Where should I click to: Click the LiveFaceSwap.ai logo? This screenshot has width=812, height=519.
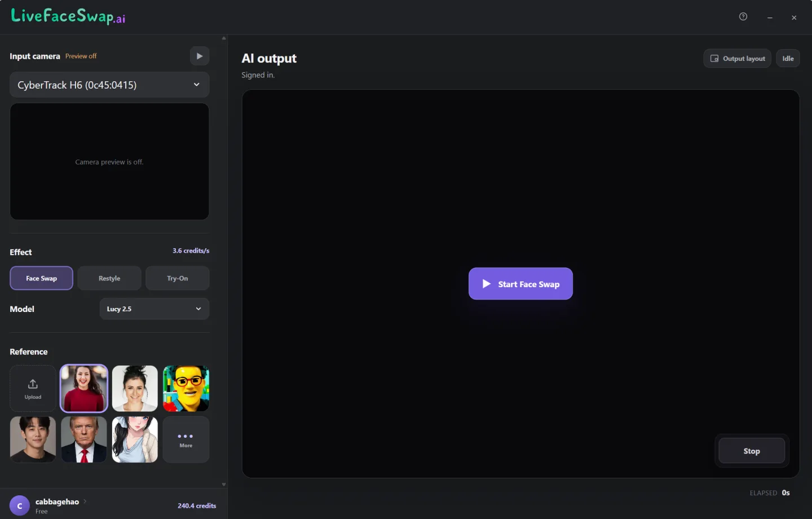click(x=68, y=16)
